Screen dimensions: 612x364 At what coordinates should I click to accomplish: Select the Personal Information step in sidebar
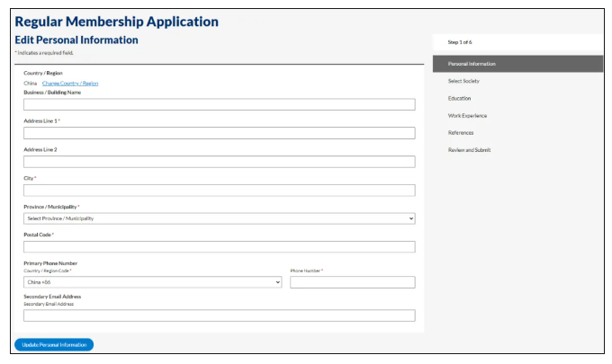click(517, 64)
